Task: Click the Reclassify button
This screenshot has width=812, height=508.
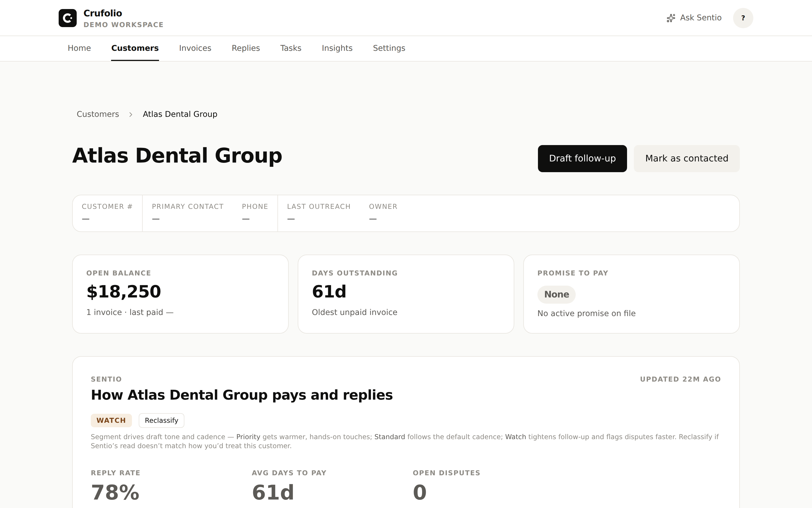Action: tap(161, 420)
